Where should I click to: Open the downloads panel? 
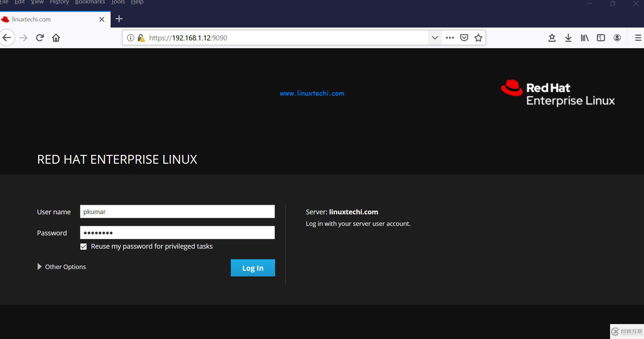(x=568, y=38)
